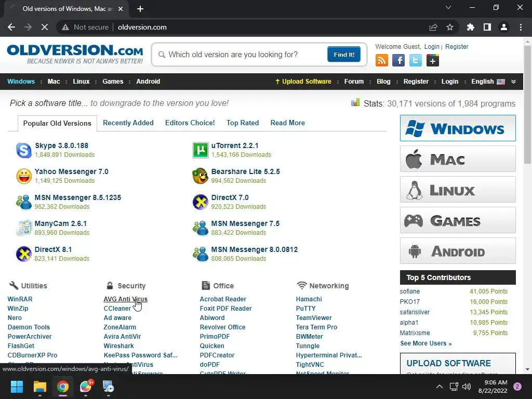Click the large Android category button
Image resolution: width=532 pixels, height=399 pixels.
(x=458, y=251)
